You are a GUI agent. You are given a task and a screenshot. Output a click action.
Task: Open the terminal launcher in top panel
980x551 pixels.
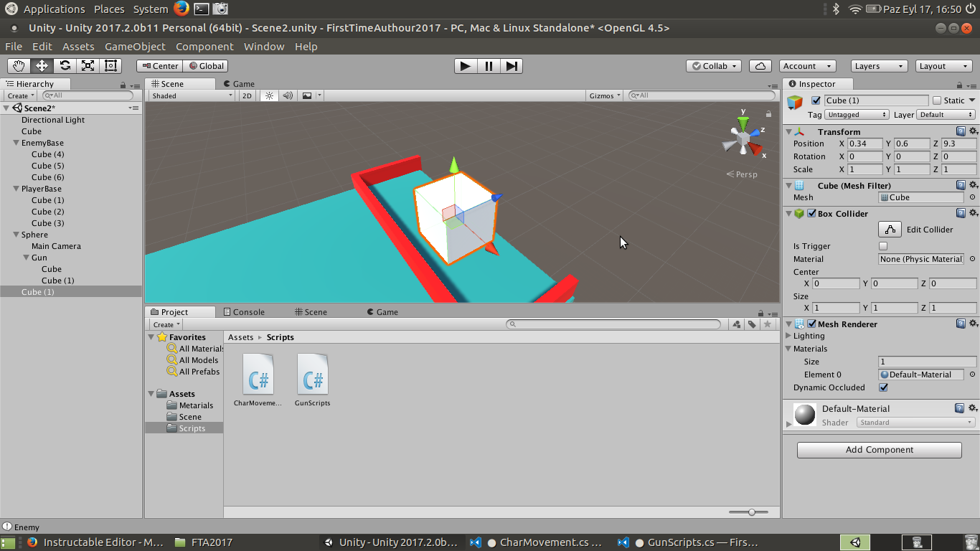[202, 9]
